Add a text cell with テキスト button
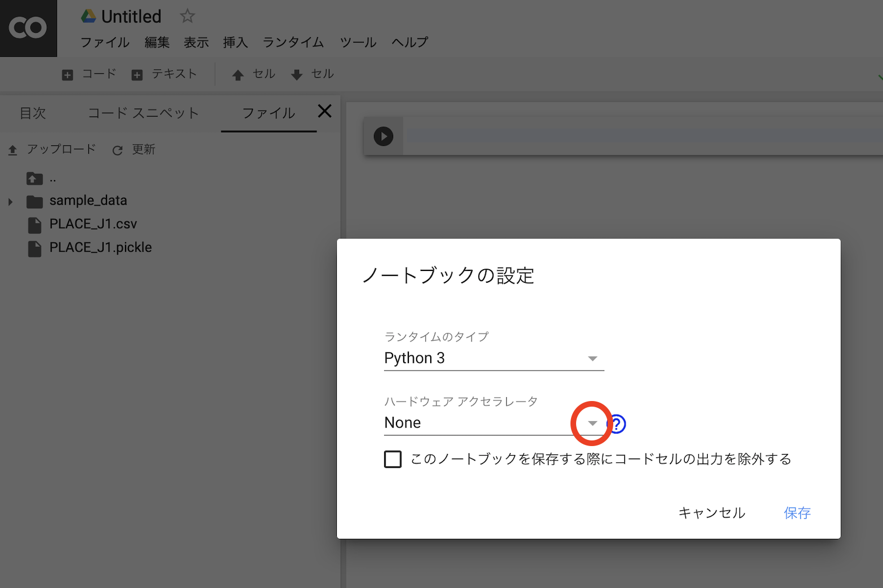The width and height of the screenshot is (883, 588). (164, 74)
